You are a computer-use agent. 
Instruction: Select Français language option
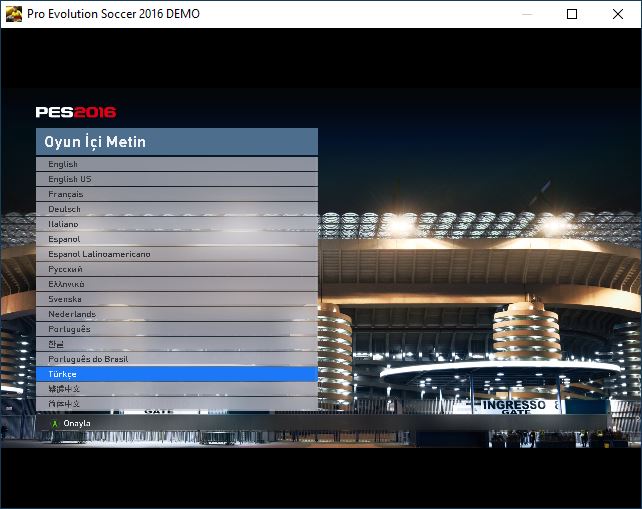coord(177,194)
